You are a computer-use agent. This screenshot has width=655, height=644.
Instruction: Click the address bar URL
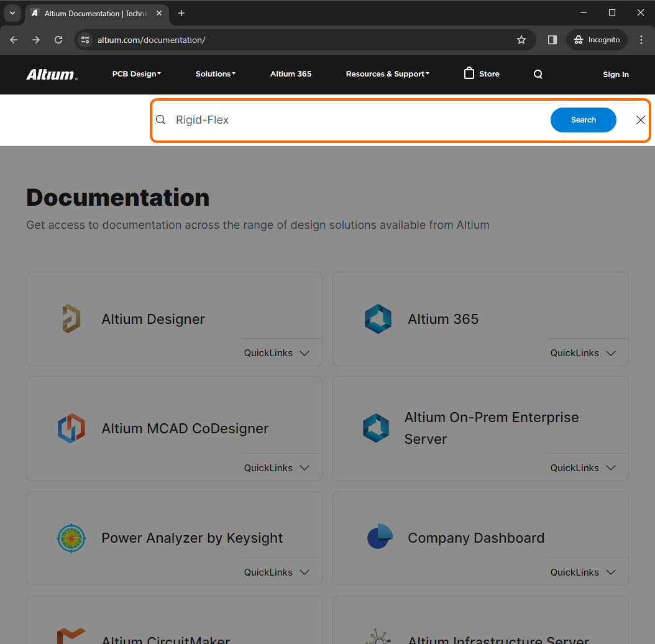point(151,40)
